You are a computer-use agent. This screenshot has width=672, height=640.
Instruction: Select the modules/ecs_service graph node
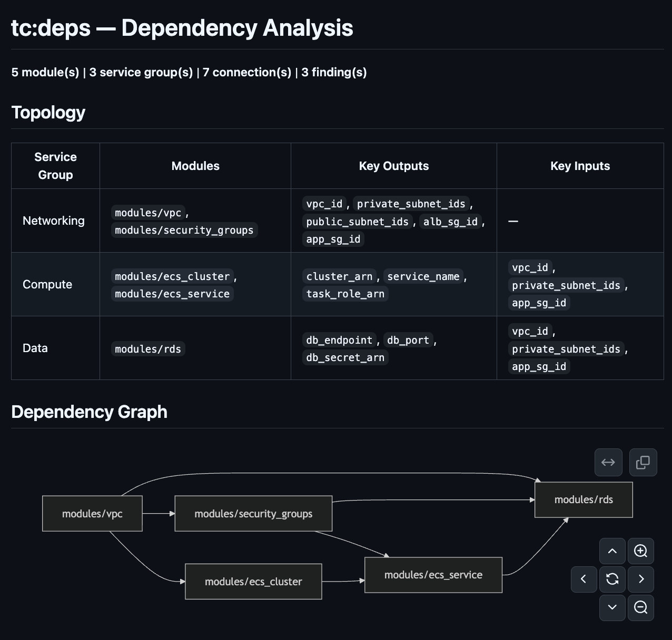pyautogui.click(x=433, y=575)
